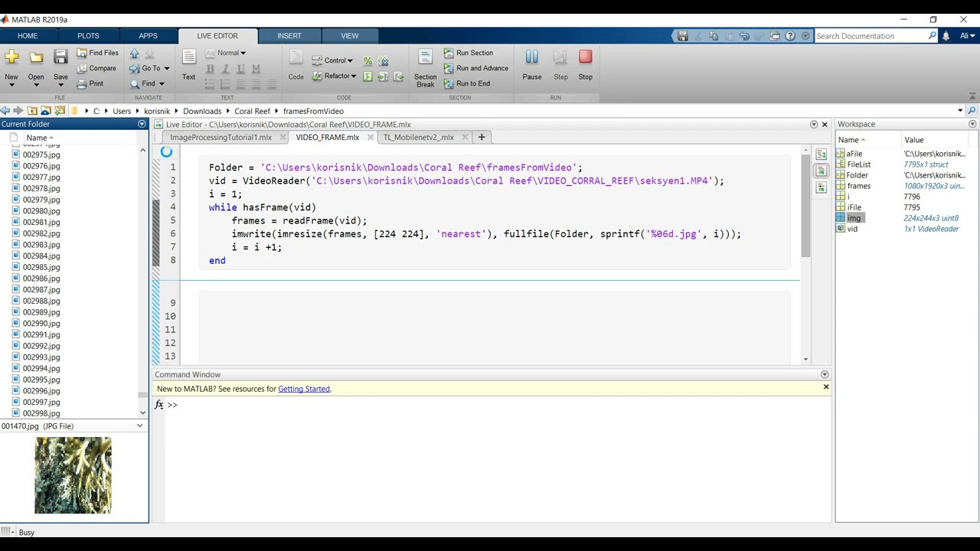The height and width of the screenshot is (551, 980).
Task: Click Run and Advance
Action: pos(475,68)
